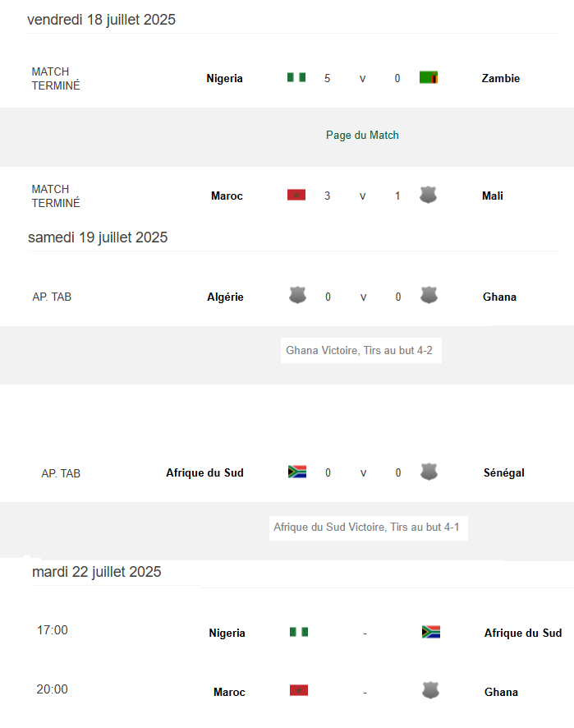Image resolution: width=574 pixels, height=728 pixels.
Task: Select the 17:00 kickoff time
Action: click(53, 630)
